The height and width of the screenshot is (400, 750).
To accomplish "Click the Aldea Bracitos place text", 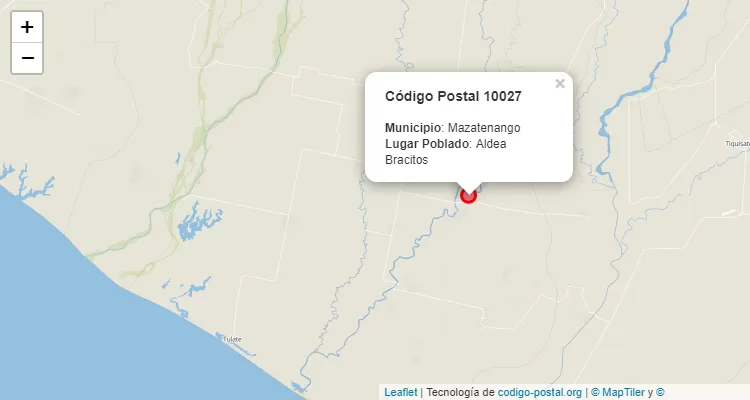I will point(446,152).
